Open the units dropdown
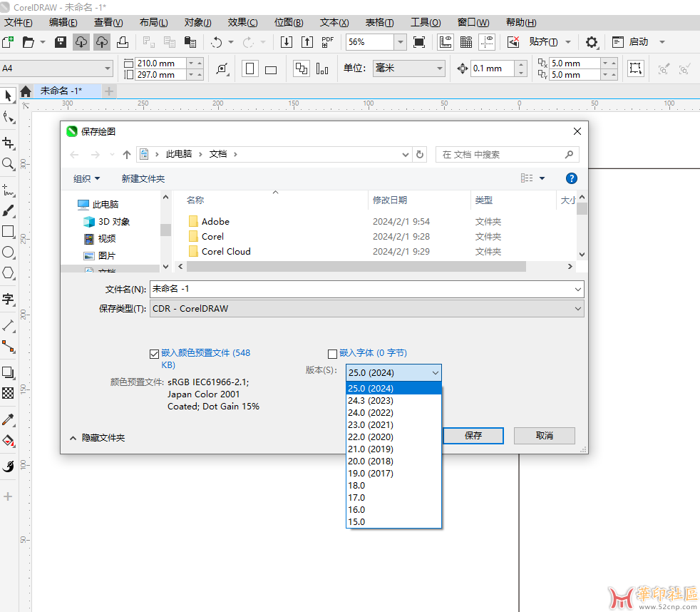700x612 pixels. [440, 68]
